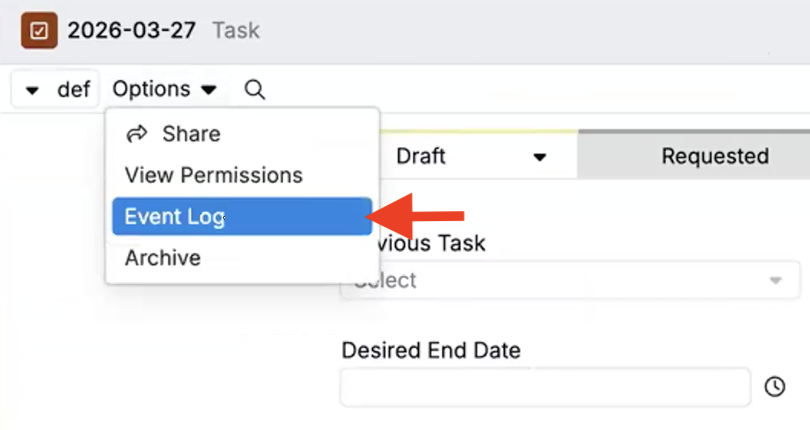Viewport: 810px width, 430px height.
Task: Click Archive in the Options menu
Action: tap(162, 258)
